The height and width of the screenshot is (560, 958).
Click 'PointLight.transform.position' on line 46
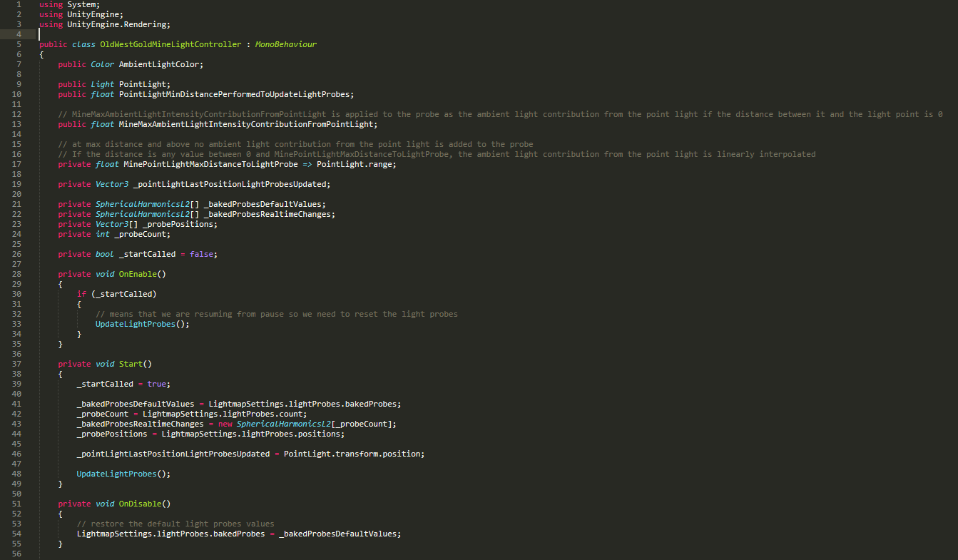tap(352, 454)
